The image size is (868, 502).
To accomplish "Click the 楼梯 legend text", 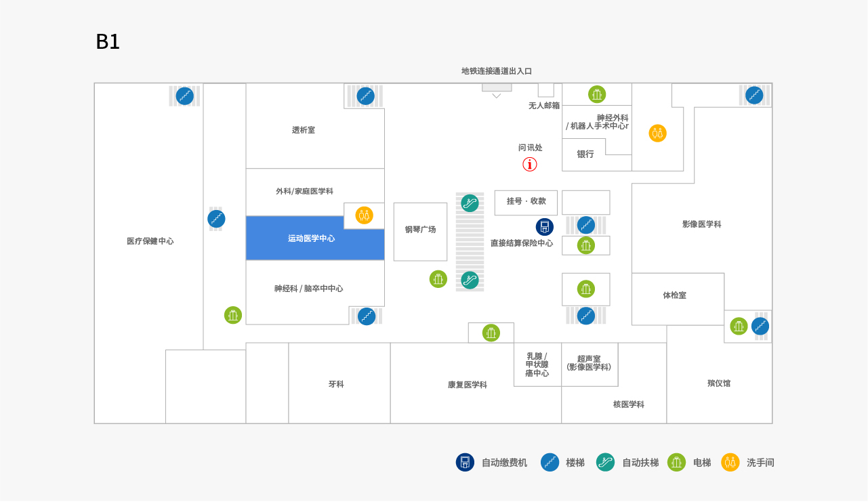I will click(x=575, y=463).
